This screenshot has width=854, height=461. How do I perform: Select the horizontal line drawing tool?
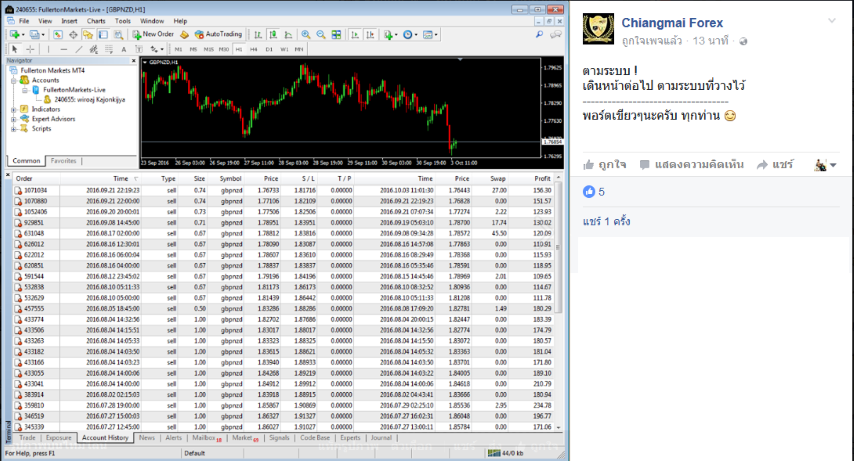click(64, 49)
